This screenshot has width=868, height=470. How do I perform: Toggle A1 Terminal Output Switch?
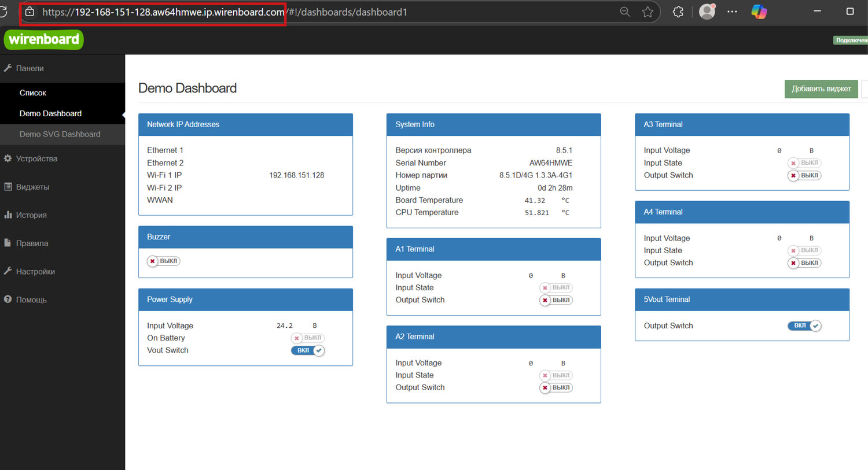[556, 300]
